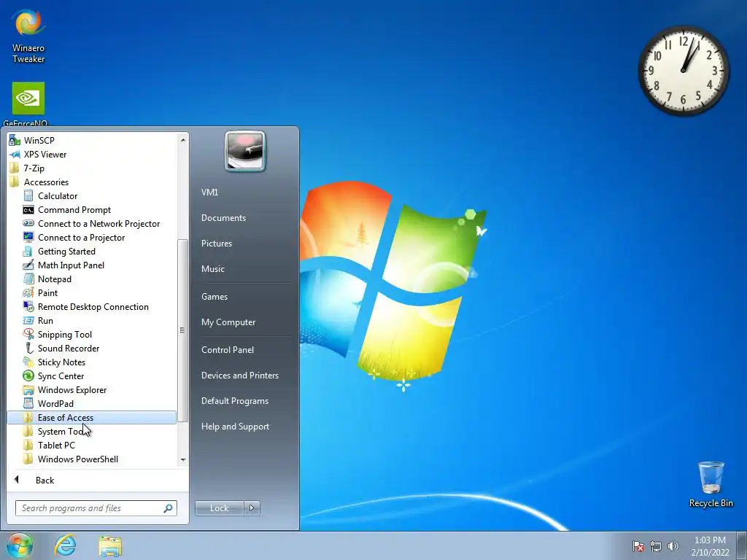Screen dimensions: 747x560
Task: Open Control Panel from Start menu
Action: [228, 350]
